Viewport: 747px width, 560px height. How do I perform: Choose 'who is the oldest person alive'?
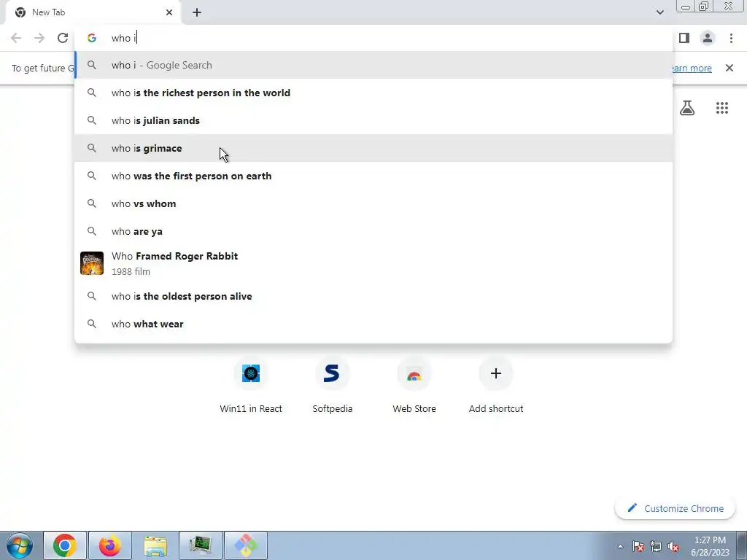point(373,296)
